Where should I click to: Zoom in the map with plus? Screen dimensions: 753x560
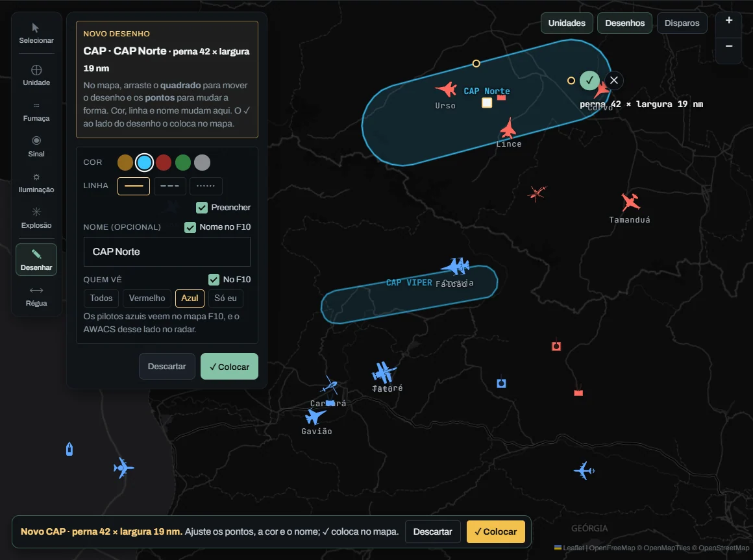point(728,20)
